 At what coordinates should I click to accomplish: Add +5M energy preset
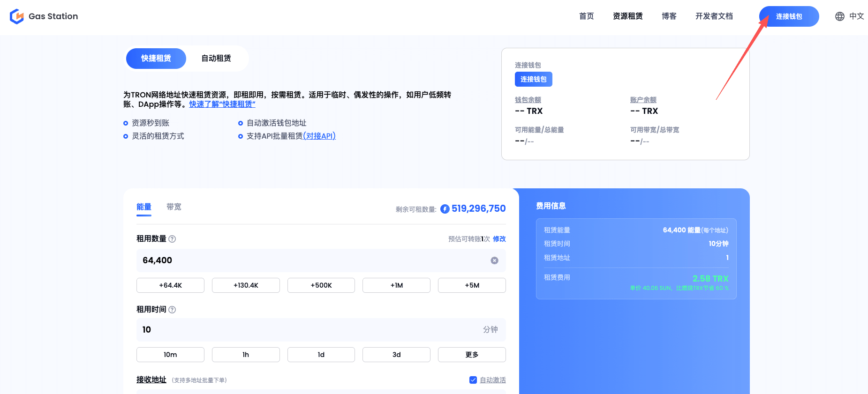coord(472,285)
